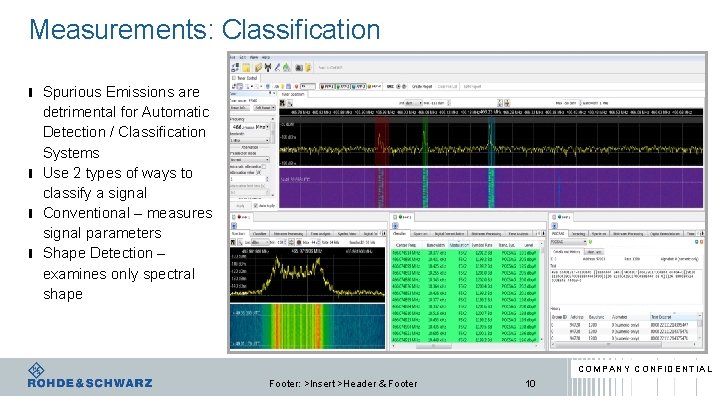
Task: Select the Details and History sub-tab
Action: [x=567, y=252]
